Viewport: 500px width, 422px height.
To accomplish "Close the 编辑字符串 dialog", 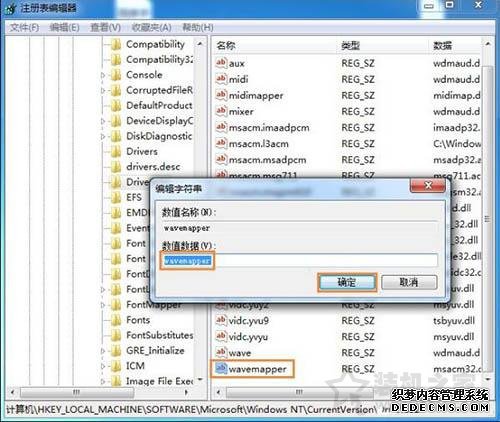I will click(428, 185).
